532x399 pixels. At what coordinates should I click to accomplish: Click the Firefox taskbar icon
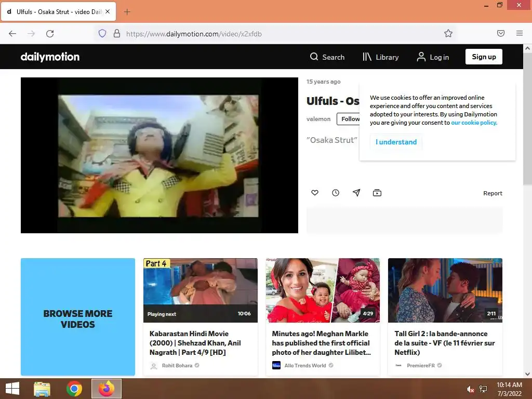(107, 389)
